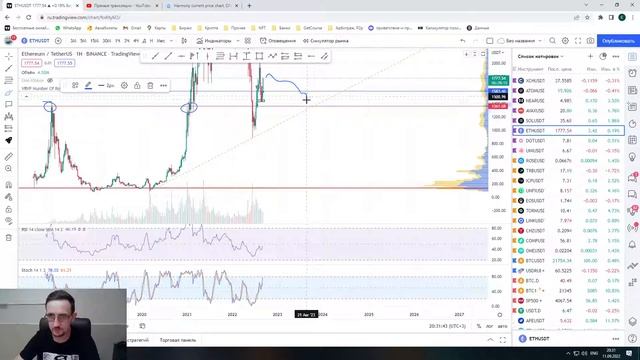Image resolution: width=640 pixels, height=360 pixels.
Task: Enter fullscreen mode icon in top toolbar
Action: point(578,41)
